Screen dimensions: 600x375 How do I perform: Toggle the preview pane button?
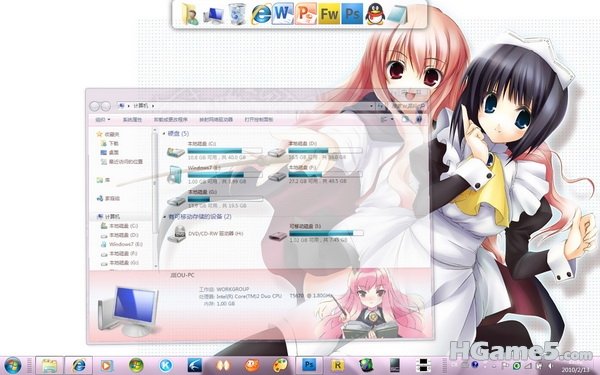coord(405,120)
